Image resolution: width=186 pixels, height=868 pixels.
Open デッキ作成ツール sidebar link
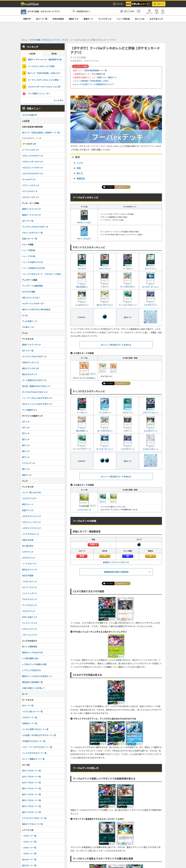43,321
